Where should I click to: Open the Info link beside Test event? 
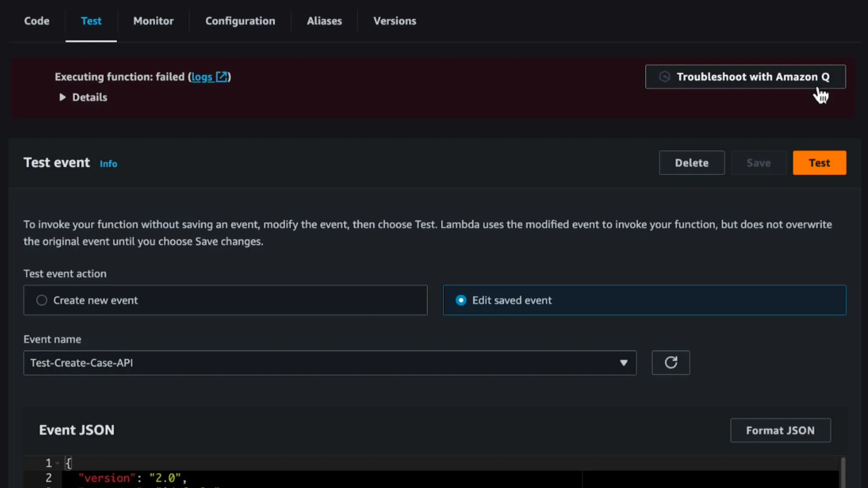pyautogui.click(x=108, y=164)
